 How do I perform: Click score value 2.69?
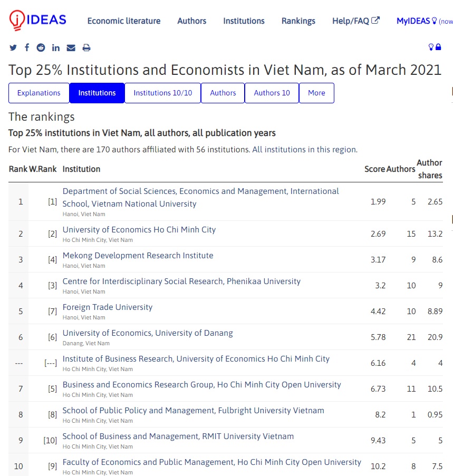click(x=378, y=234)
